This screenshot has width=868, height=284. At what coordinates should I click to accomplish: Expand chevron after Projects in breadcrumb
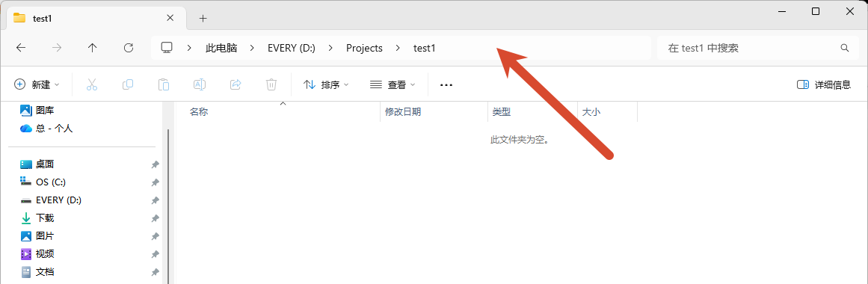(x=398, y=48)
